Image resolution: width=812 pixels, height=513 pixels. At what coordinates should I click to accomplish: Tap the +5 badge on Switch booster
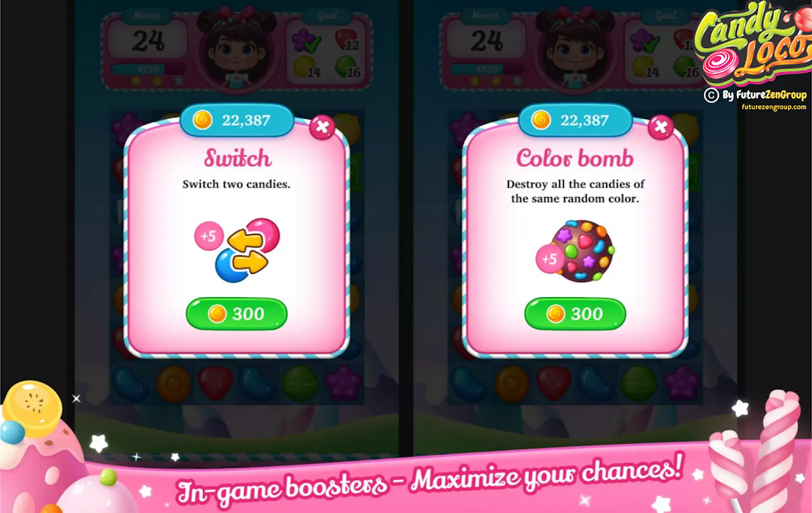pyautogui.click(x=209, y=235)
